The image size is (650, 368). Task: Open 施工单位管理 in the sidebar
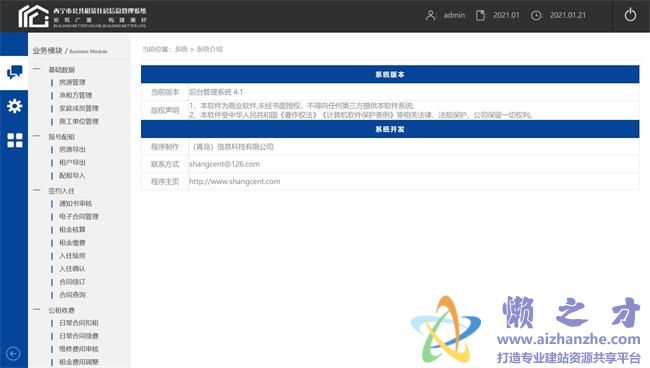pyautogui.click(x=79, y=121)
